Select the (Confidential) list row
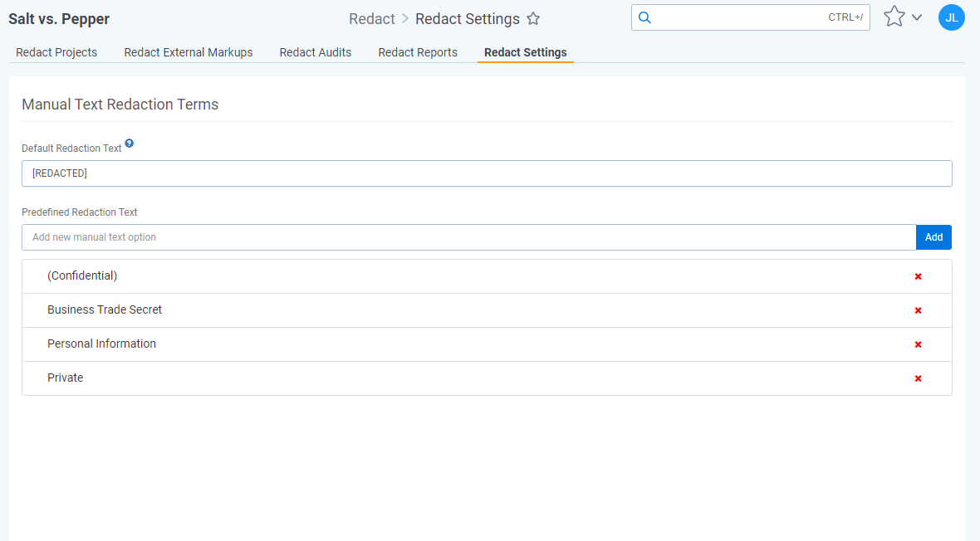Viewport: 980px width, 541px height. tap(487, 276)
